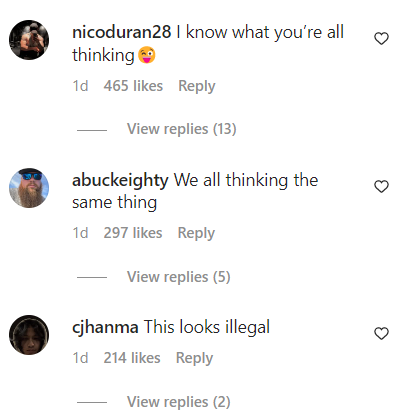This screenshot has height=417, width=406.
Task: Click the 1d timestamp on nicoduran28's comment
Action: [80, 86]
